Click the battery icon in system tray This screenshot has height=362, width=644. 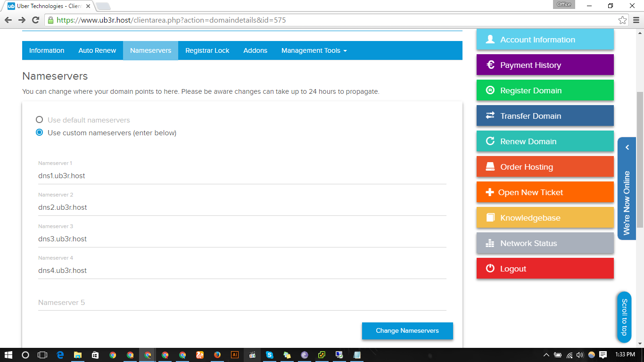pos(558,355)
